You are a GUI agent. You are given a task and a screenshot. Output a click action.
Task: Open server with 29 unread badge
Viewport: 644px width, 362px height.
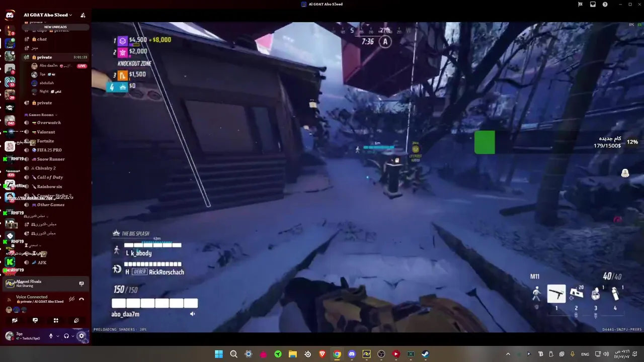[x=10, y=95]
